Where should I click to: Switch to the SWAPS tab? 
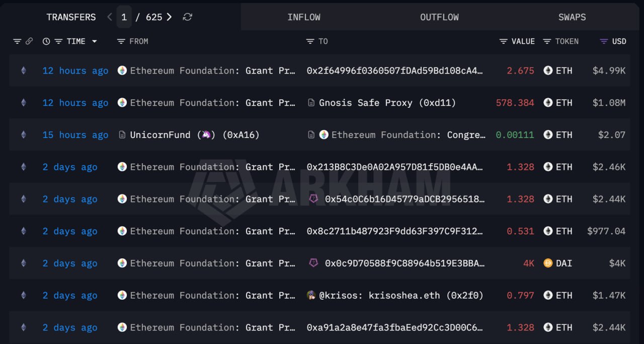tap(572, 17)
